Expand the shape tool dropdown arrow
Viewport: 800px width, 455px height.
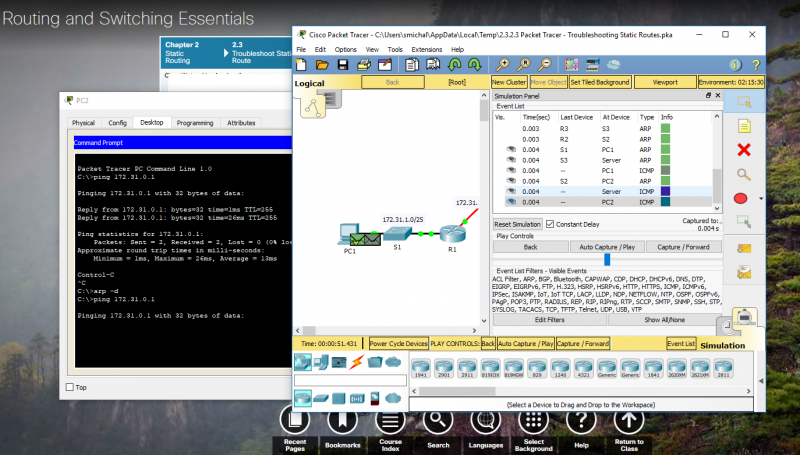(761, 198)
